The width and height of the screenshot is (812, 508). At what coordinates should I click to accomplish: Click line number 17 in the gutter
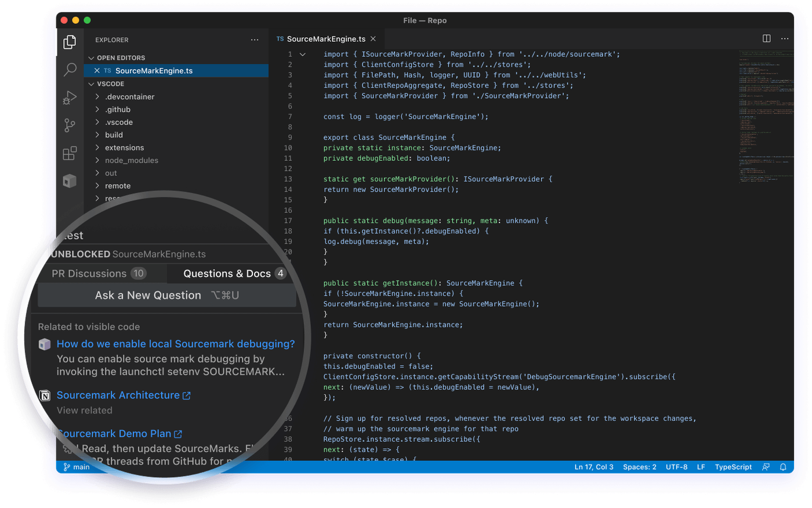[288, 221]
